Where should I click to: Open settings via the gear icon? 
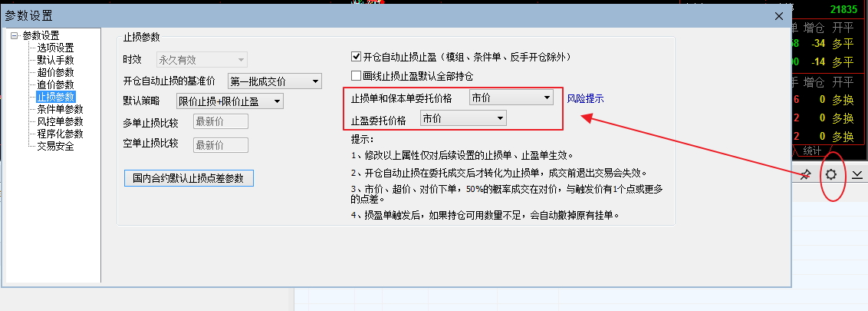(x=831, y=174)
